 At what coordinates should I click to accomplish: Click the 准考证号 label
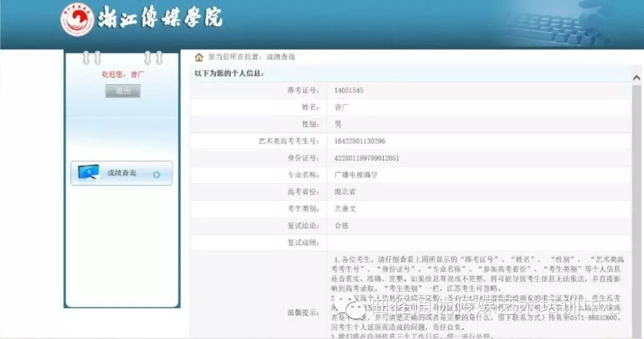point(303,91)
